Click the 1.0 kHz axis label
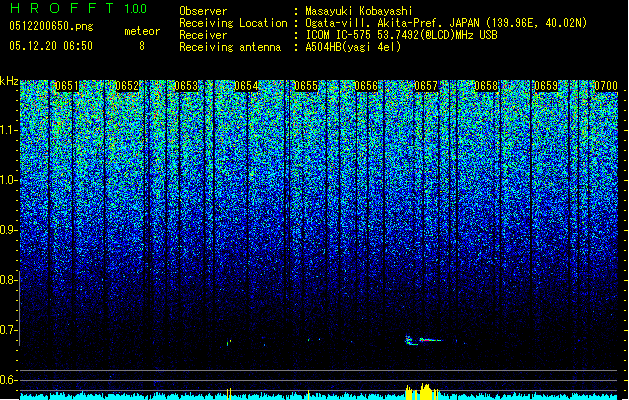This screenshot has width=629, height=400. [9, 181]
